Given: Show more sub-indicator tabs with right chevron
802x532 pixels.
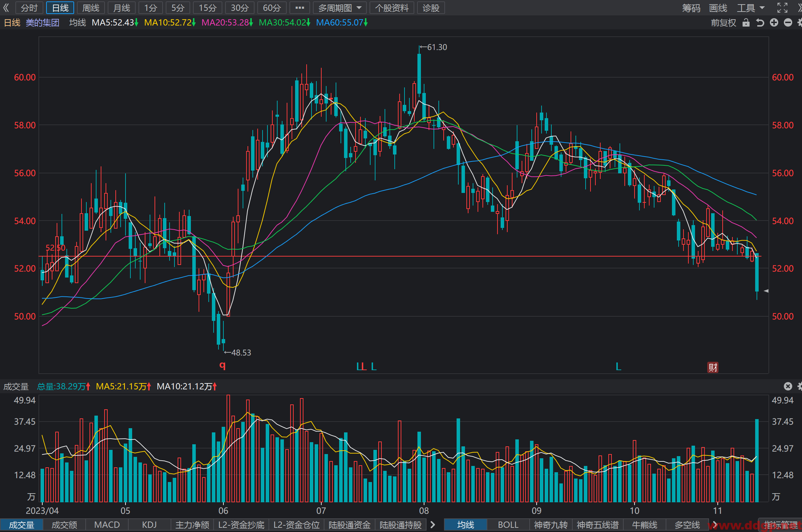Looking at the screenshot, I should point(433,525).
